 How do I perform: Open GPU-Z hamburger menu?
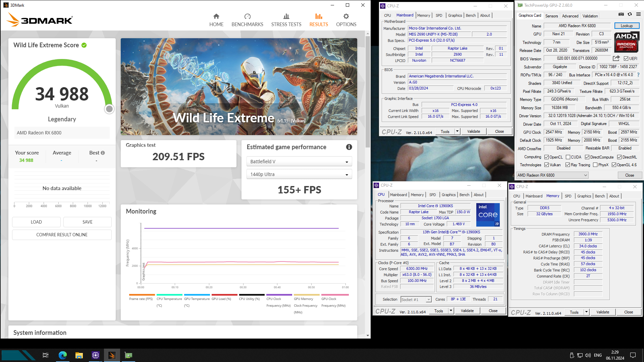[x=638, y=14]
